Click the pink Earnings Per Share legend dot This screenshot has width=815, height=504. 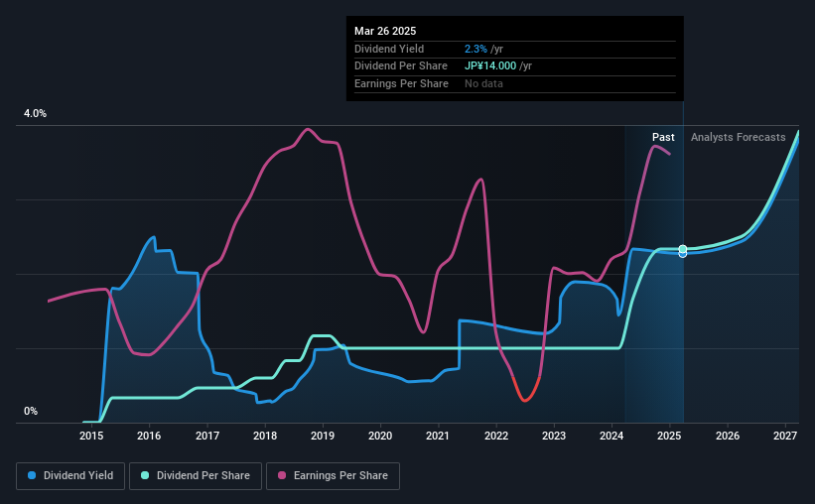282,475
